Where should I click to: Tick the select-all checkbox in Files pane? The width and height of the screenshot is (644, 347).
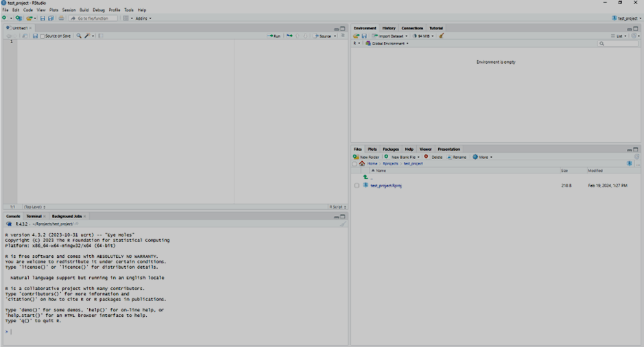[355, 164]
